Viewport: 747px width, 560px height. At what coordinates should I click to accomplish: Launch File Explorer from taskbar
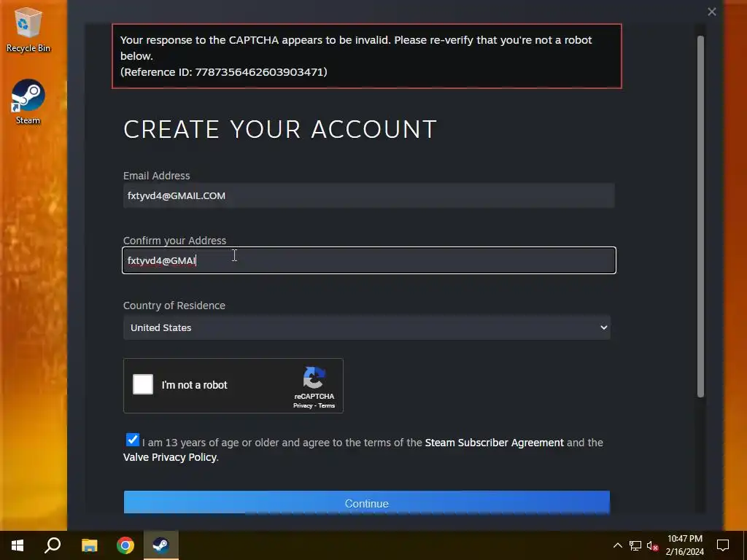click(x=89, y=545)
